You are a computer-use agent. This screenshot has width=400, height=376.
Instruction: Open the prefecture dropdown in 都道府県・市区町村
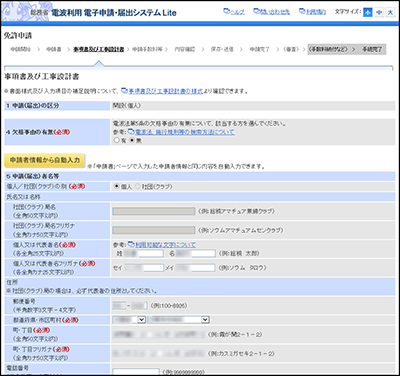[129, 320]
